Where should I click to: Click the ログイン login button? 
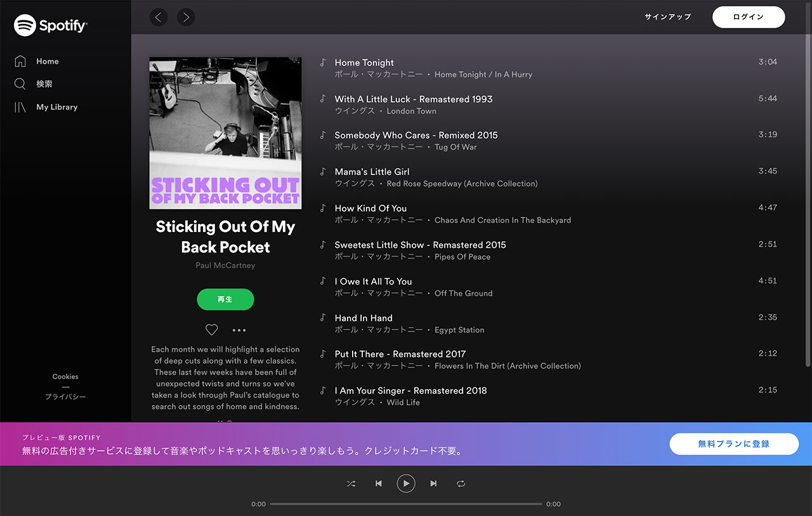click(x=749, y=17)
